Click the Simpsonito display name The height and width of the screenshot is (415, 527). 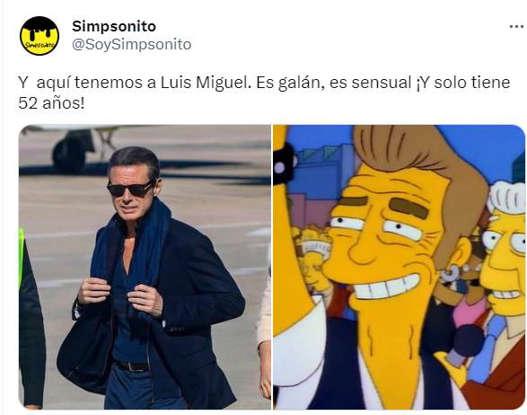point(114,26)
